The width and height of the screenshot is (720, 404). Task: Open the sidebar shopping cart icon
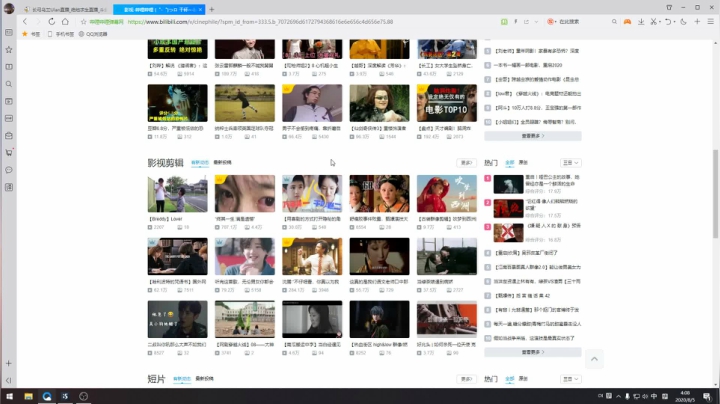pyautogui.click(x=9, y=152)
